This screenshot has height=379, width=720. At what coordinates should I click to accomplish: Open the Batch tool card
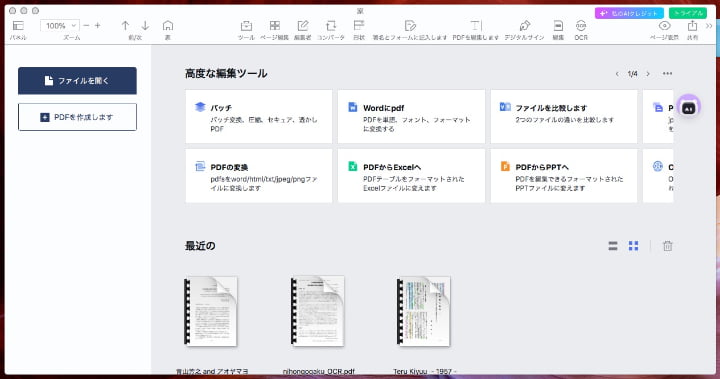point(259,117)
